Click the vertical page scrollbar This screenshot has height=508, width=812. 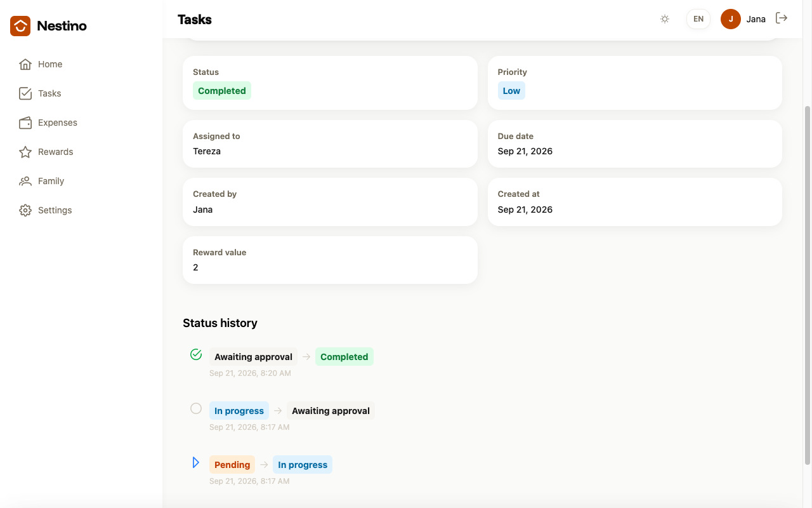808,284
